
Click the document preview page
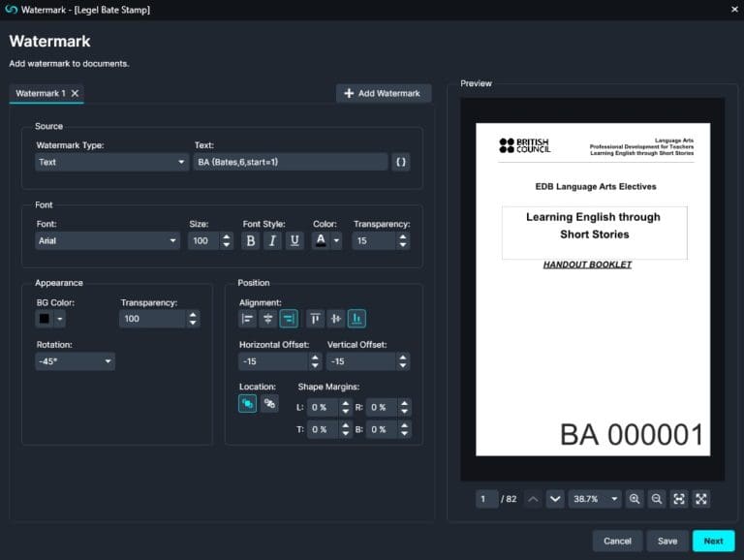tap(593, 290)
